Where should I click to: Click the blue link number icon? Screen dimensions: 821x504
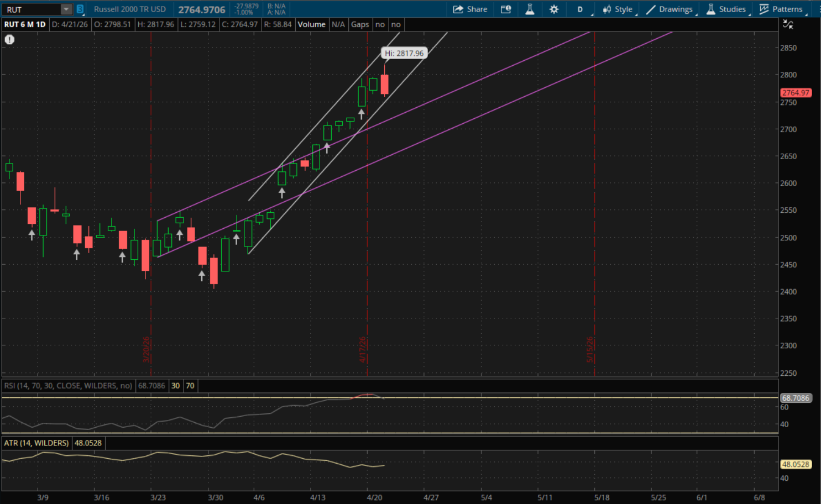tap(80, 9)
